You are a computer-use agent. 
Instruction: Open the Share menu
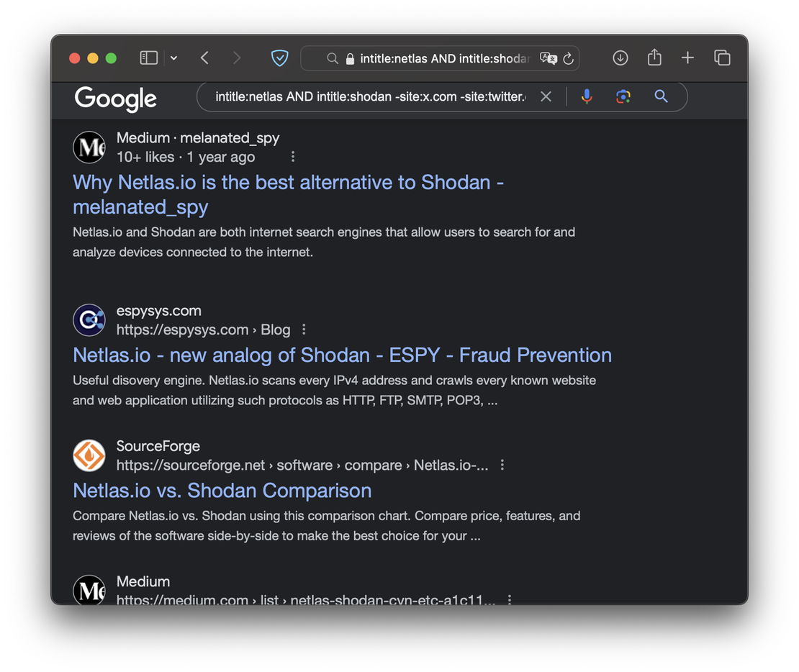pos(654,58)
